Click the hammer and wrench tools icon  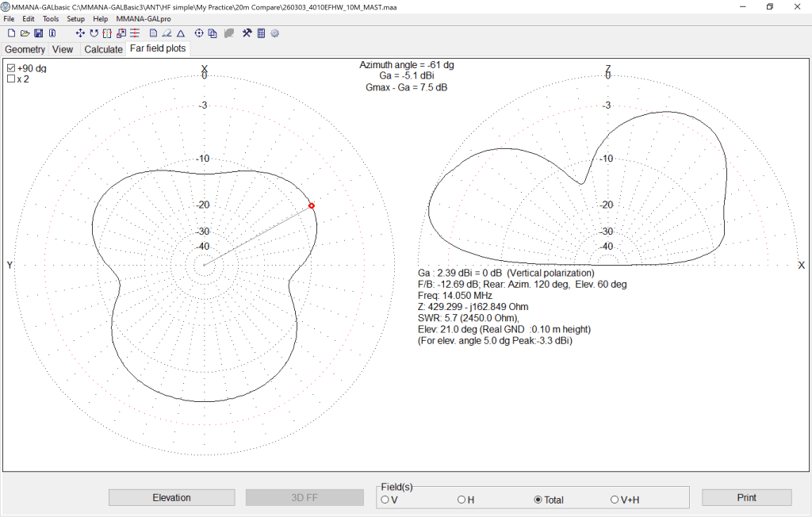click(247, 33)
